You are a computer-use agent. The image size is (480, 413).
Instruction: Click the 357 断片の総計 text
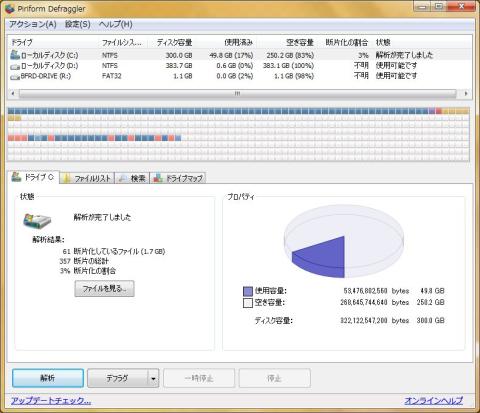coord(84,261)
